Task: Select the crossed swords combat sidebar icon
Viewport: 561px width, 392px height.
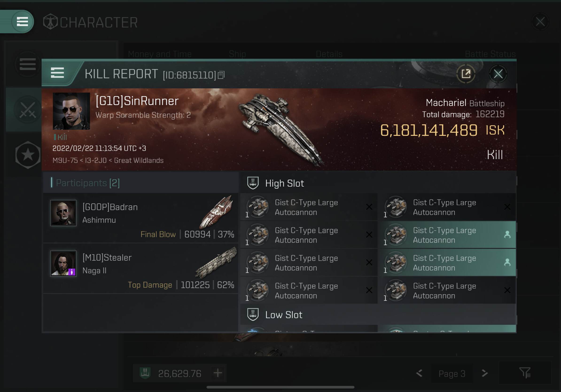Action: (28, 110)
